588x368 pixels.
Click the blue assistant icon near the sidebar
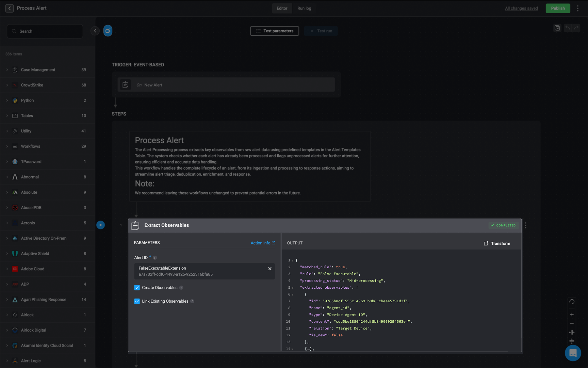[x=108, y=31]
